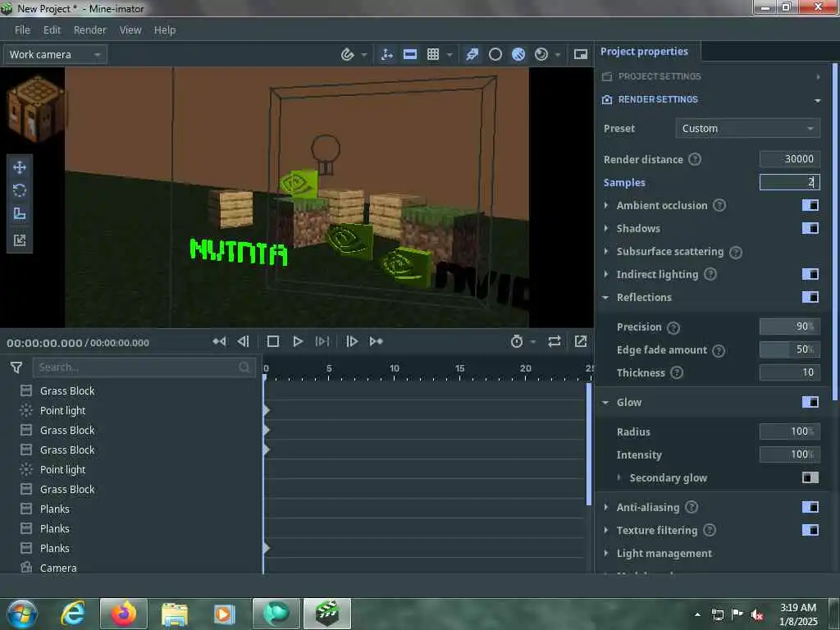Open the Work camera dropdown
Screen dimensions: 840x630
55,55
